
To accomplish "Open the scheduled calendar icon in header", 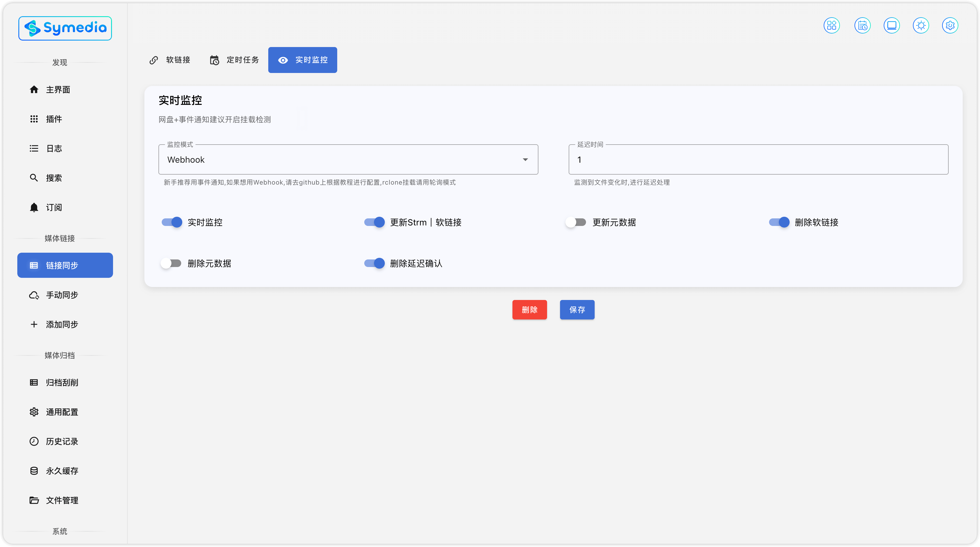I will pyautogui.click(x=862, y=25).
